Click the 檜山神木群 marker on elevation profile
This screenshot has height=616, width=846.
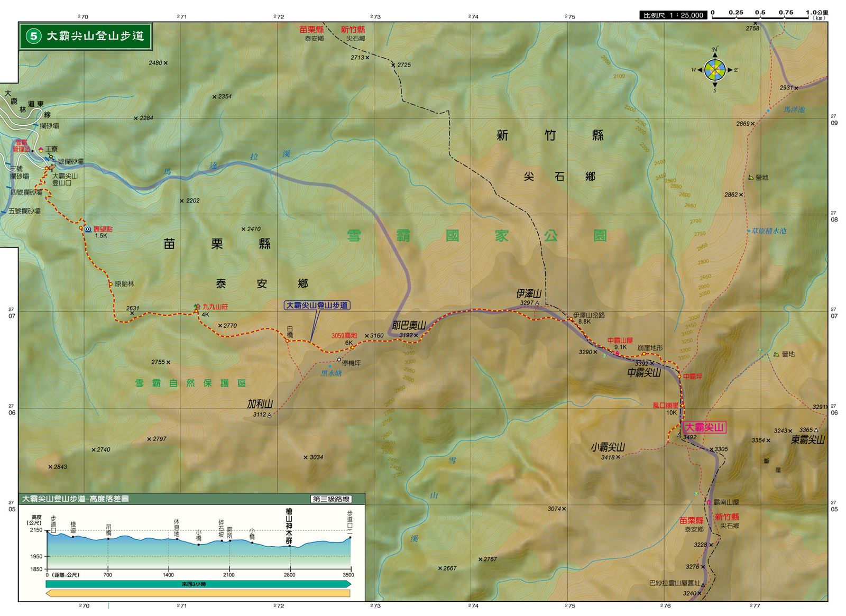tap(289, 545)
